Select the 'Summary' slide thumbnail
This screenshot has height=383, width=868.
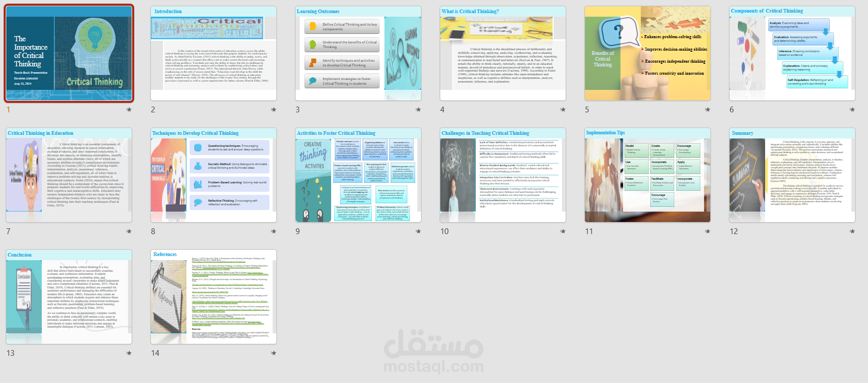coord(792,175)
